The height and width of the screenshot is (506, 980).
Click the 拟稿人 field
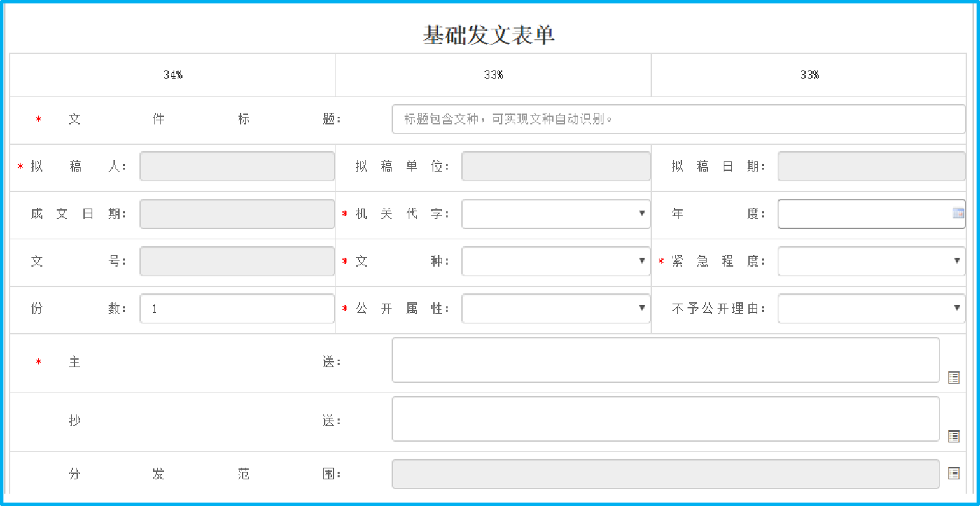click(237, 166)
